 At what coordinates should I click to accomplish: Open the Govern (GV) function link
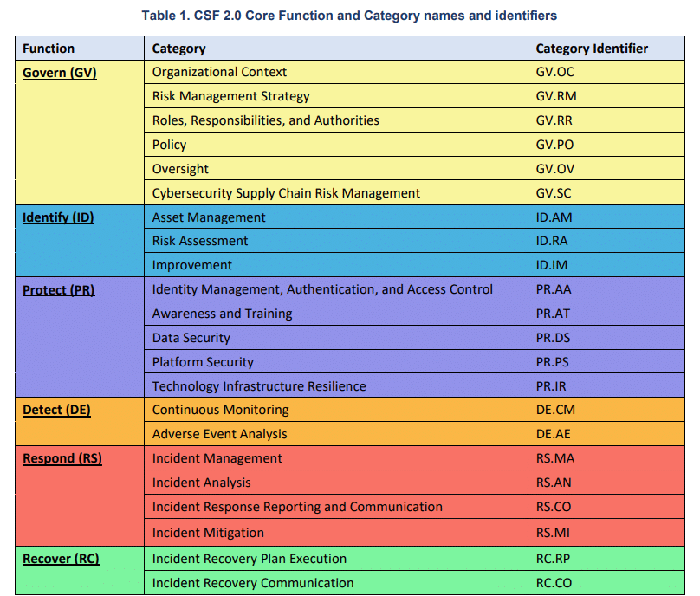[x=60, y=73]
